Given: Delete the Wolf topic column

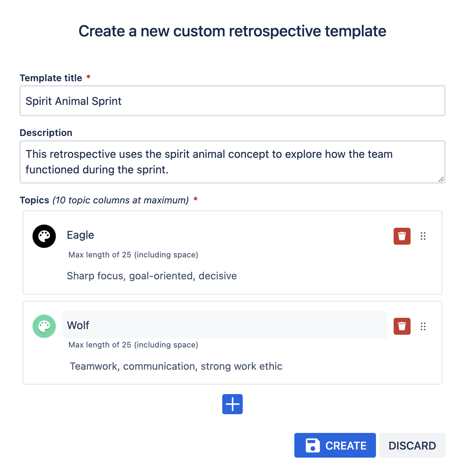Looking at the screenshot, I should [x=402, y=326].
